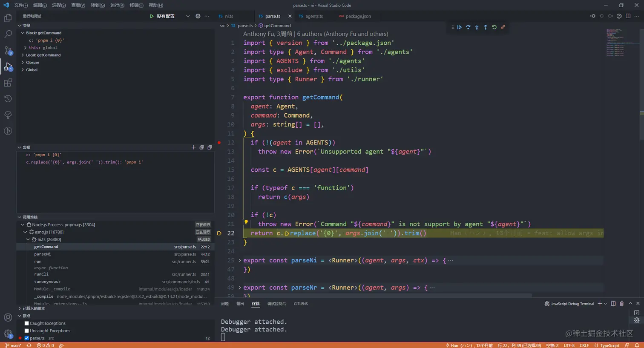Open launch.json with the gear icon
The image size is (644, 348).
[x=198, y=16]
